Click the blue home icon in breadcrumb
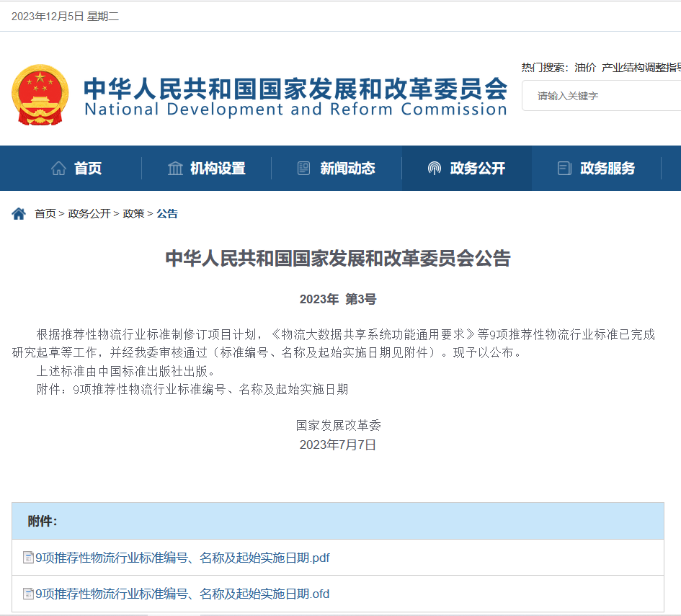Image resolution: width=681 pixels, height=616 pixels. [x=19, y=213]
